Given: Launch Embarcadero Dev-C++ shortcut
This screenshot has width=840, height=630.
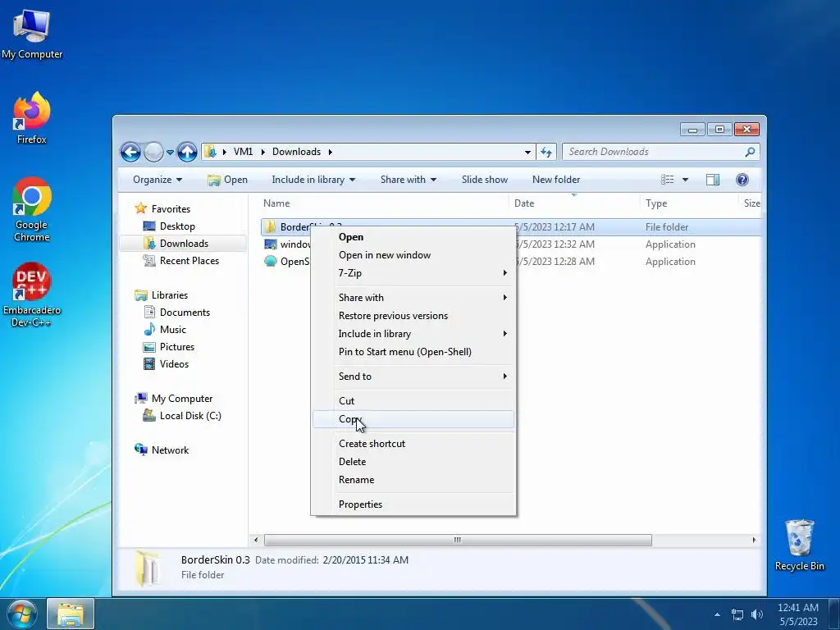Looking at the screenshot, I should 32,294.
